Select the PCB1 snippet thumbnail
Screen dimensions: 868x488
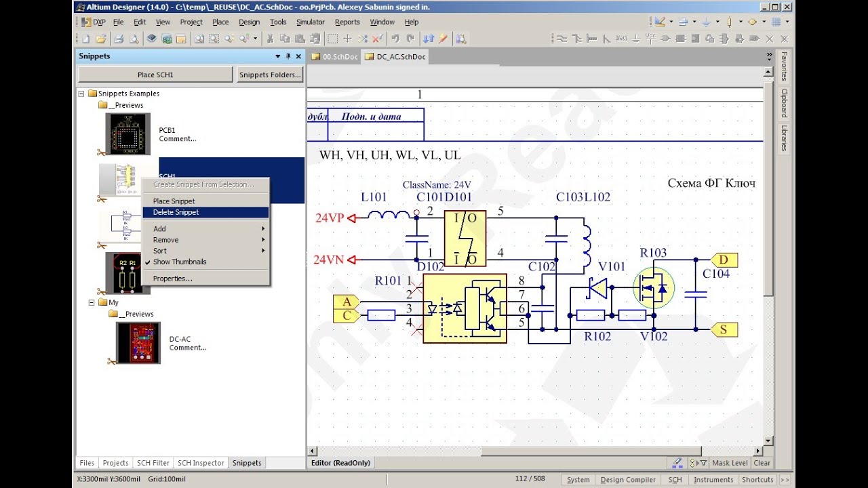coord(127,134)
